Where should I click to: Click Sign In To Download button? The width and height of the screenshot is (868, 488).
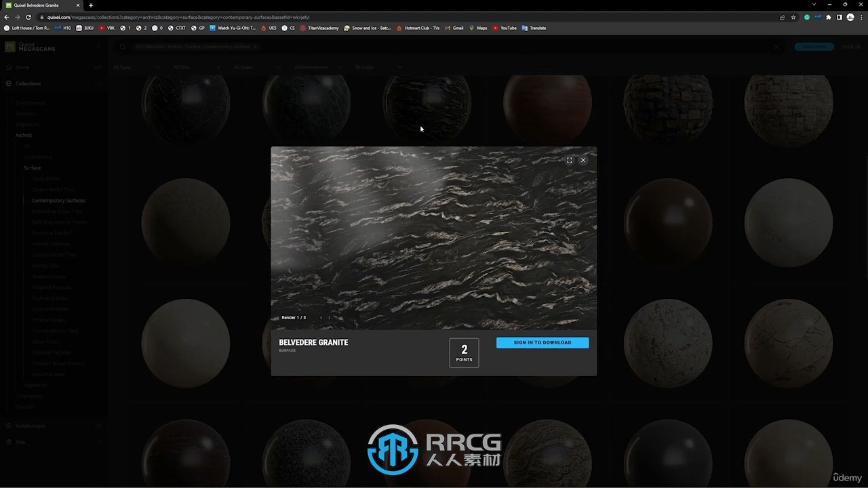542,342
